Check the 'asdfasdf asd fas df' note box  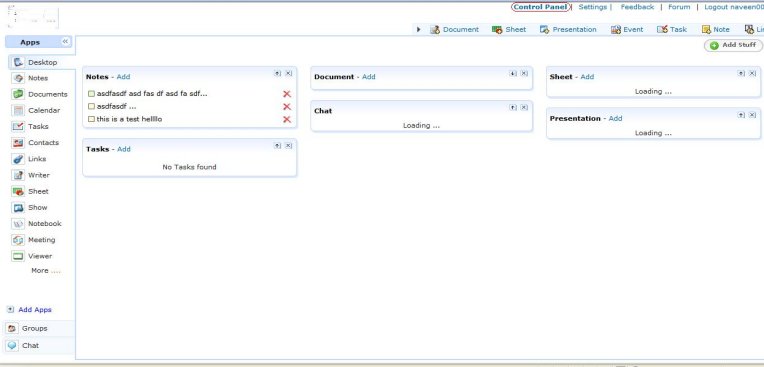[91, 94]
